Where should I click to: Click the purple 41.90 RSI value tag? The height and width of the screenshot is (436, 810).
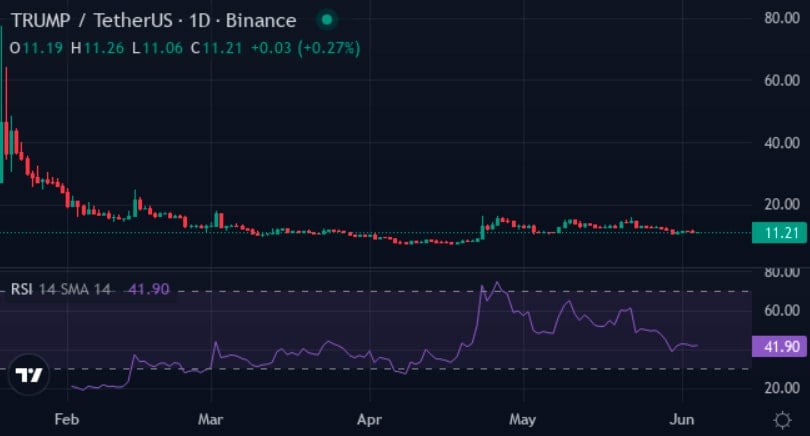tap(779, 346)
